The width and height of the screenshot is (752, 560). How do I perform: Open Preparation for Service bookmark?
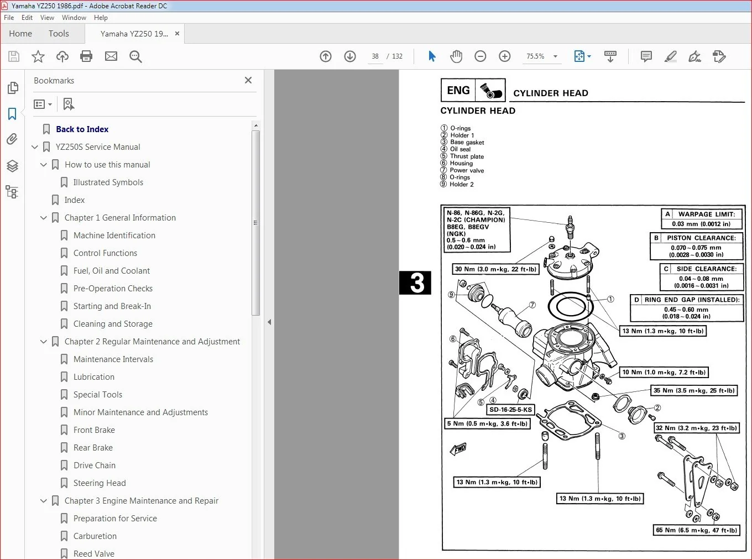[x=115, y=519]
